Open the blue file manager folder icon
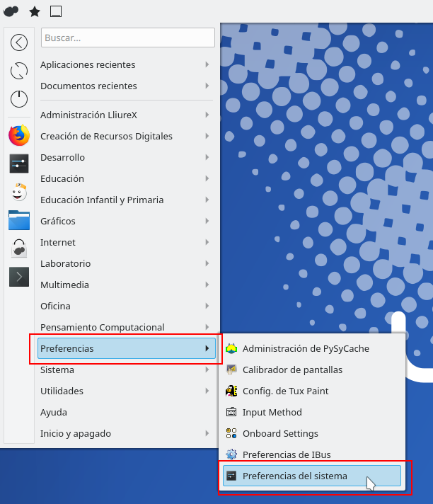 (x=19, y=220)
